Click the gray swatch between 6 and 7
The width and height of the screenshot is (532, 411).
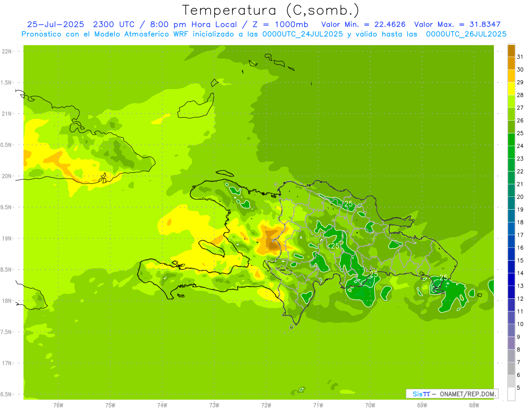[x=511, y=369]
